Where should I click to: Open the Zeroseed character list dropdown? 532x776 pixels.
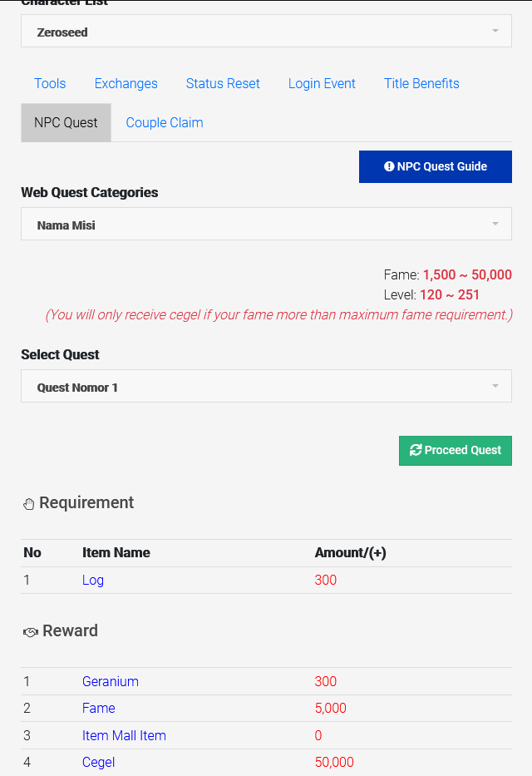(x=266, y=30)
